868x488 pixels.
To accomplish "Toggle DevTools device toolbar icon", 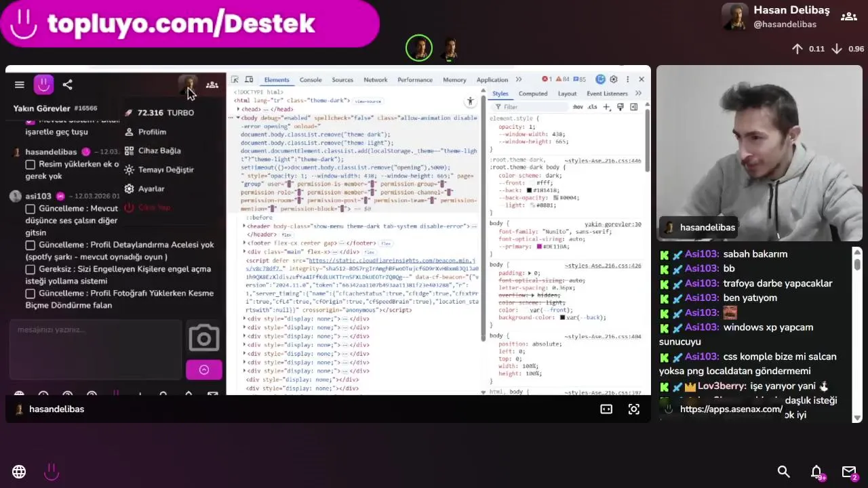I will [249, 79].
